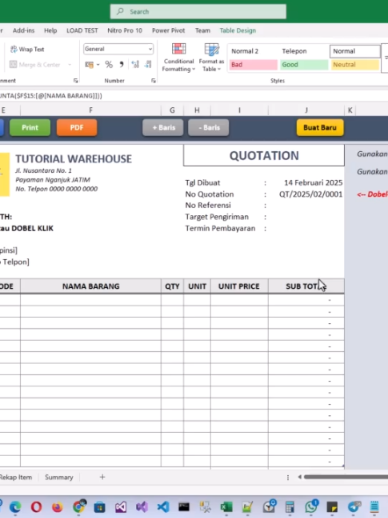Expand the accounting format dropdown arrow
388x518 pixels.
pos(98,64)
